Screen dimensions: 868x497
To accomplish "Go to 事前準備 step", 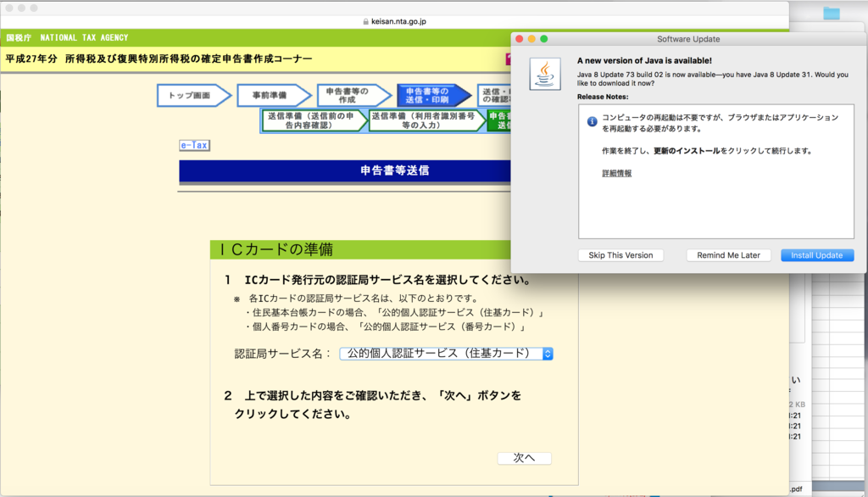I will coord(274,95).
